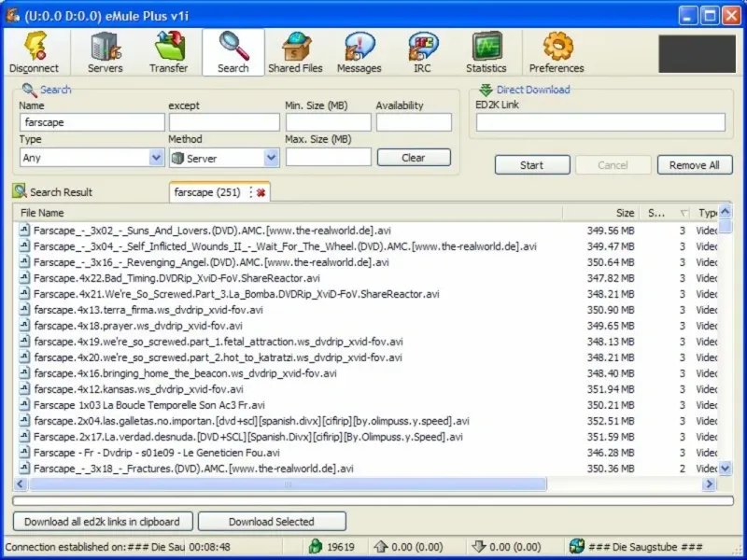Select the Search magnifier toolbar icon
This screenshot has height=560, width=747.
[x=233, y=46]
